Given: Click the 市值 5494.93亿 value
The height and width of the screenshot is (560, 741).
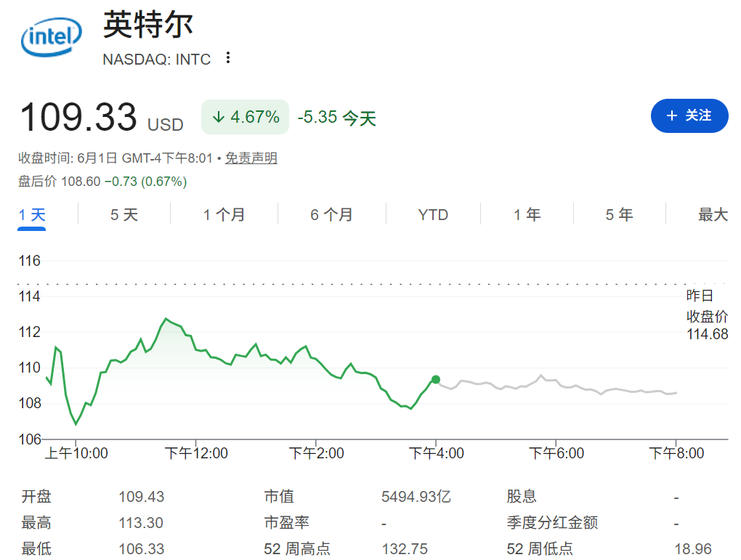Looking at the screenshot, I should 416,497.
